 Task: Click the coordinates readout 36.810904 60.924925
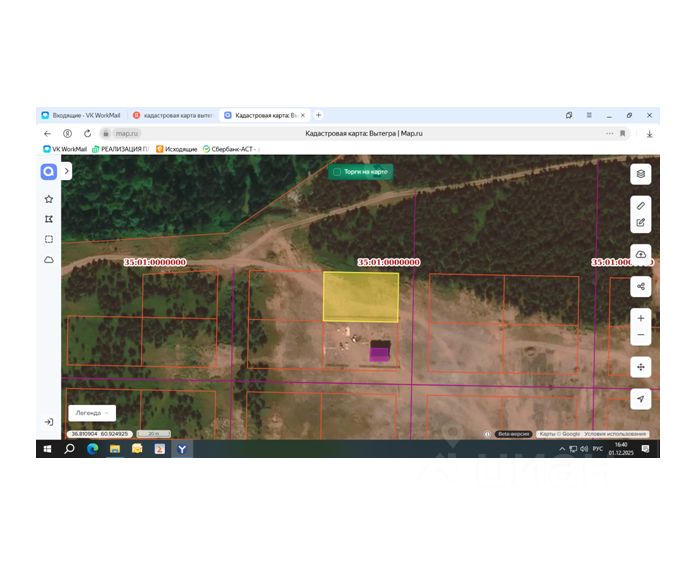pyautogui.click(x=100, y=434)
